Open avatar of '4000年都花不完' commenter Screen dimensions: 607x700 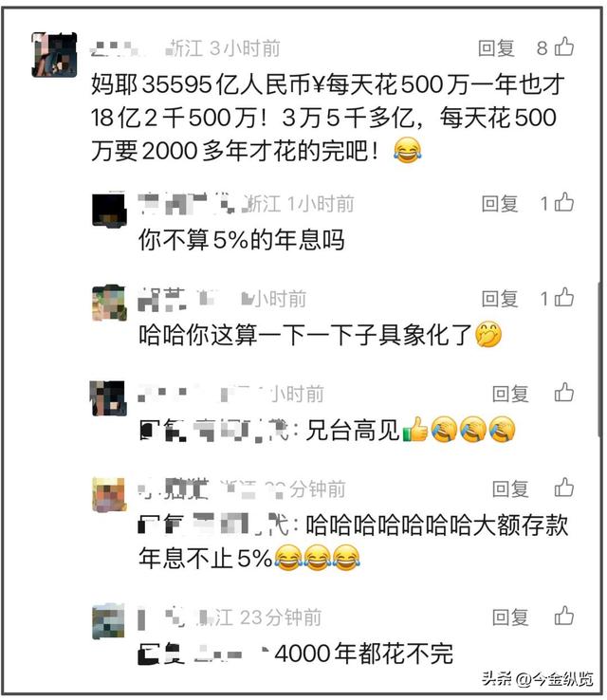click(108, 621)
